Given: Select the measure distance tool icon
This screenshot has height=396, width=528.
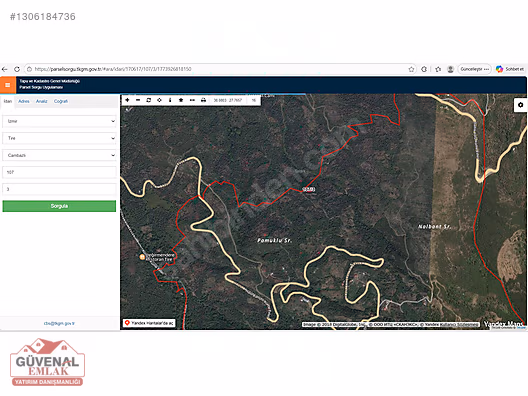Looking at the screenshot, I should [192, 100].
